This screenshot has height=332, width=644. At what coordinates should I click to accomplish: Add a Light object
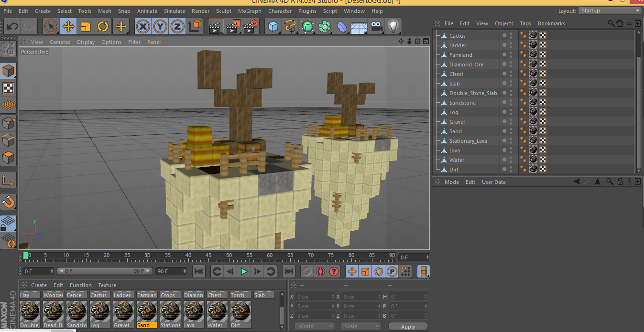393,27
